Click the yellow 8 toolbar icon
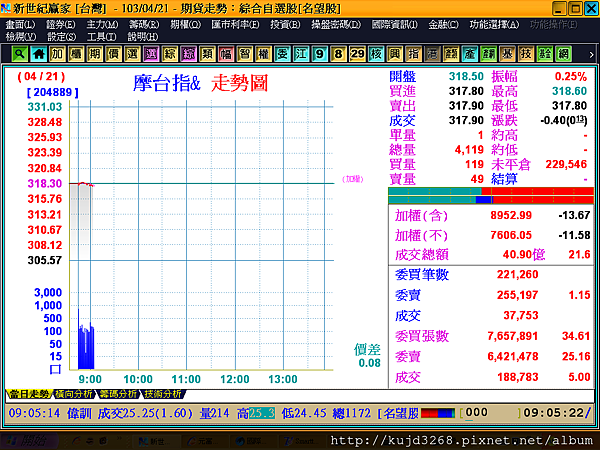Screen dimensions: 600x450 338,54
